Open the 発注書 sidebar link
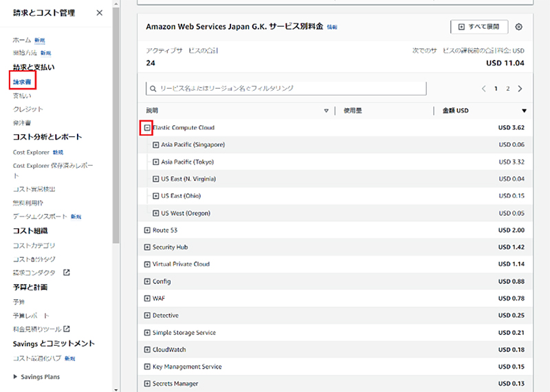This screenshot has height=392, width=550. point(22,123)
